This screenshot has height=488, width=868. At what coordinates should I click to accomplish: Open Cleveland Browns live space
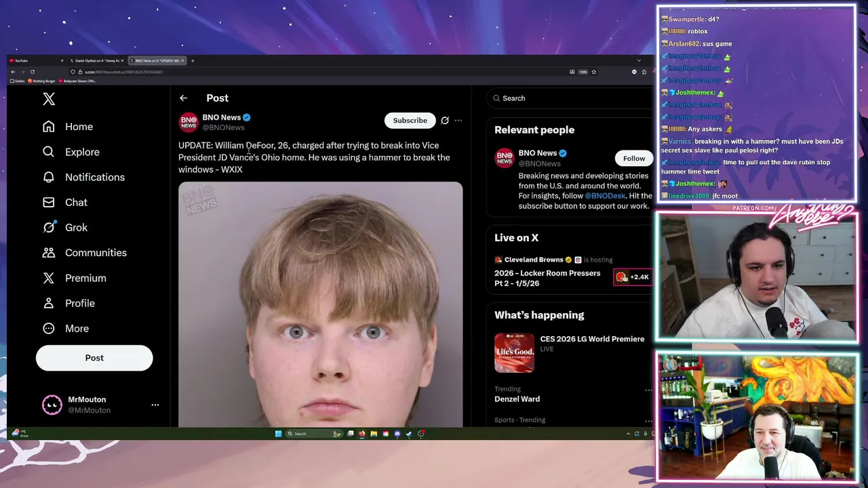point(547,278)
